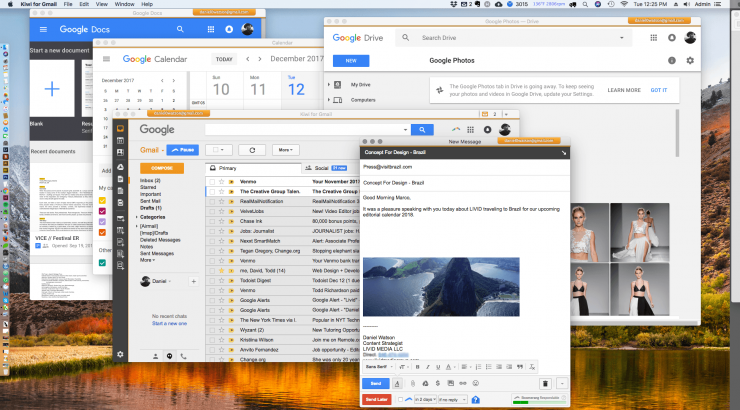Screen dimensions: 740x410
Task: Click the discard draft trash icon
Action: pyautogui.click(x=545, y=383)
